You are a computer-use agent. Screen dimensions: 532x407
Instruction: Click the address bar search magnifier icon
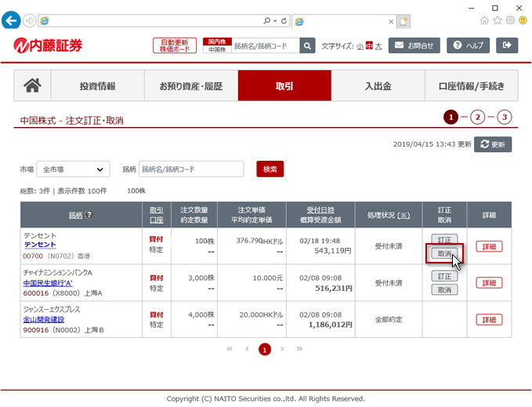[x=267, y=21]
